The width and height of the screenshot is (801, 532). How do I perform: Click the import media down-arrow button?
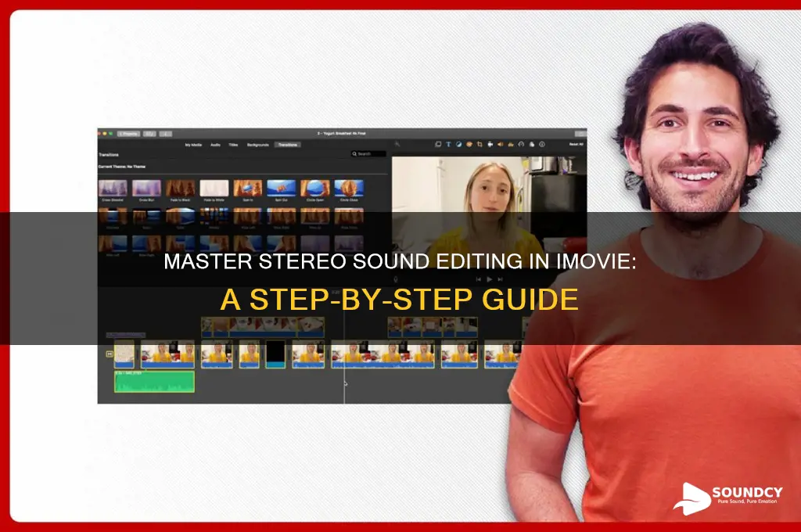[x=166, y=134]
